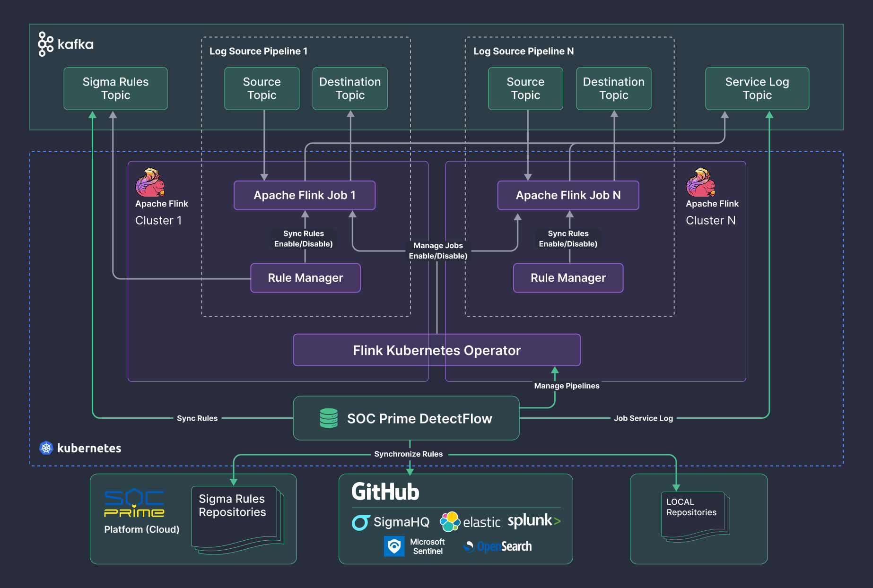This screenshot has height=588, width=873.
Task: Click the "SigmaHQ" text
Action: pyautogui.click(x=402, y=522)
